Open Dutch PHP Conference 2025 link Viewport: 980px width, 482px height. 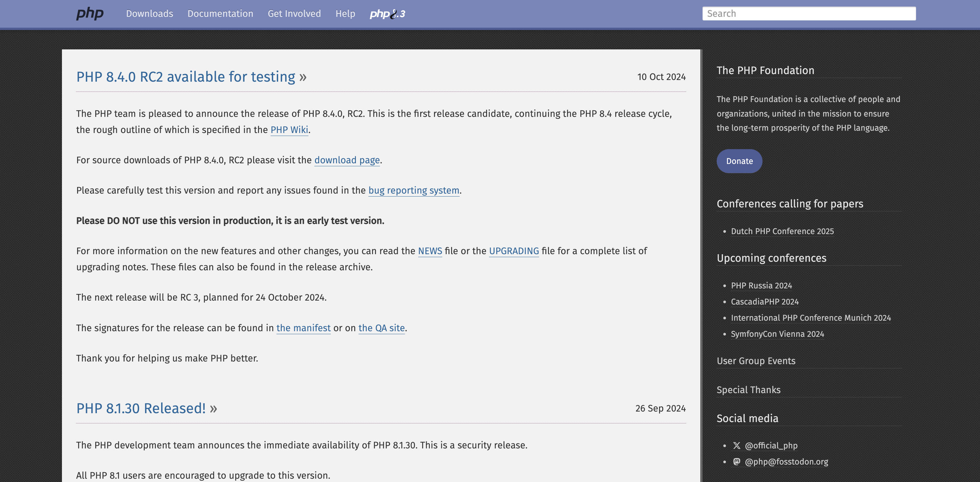[x=782, y=231]
